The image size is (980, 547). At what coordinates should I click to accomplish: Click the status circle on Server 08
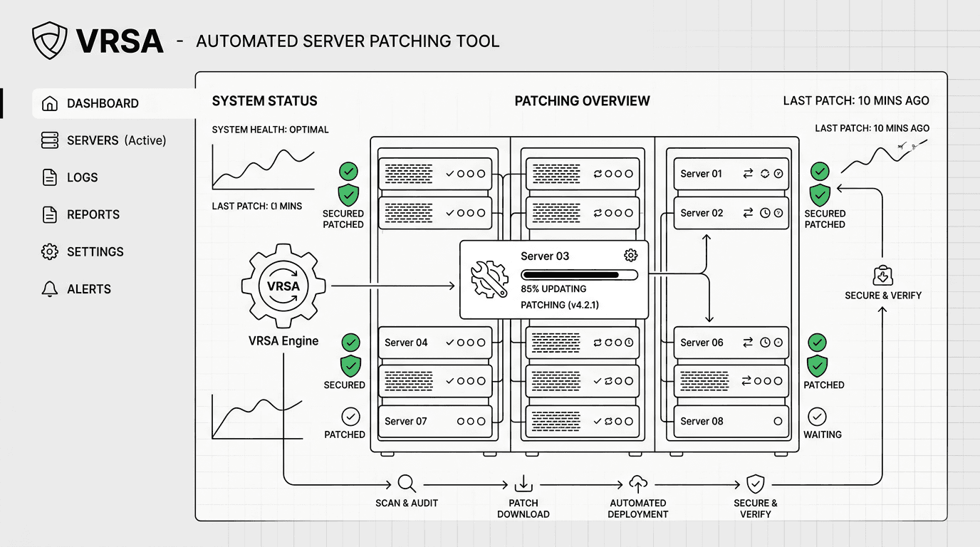[x=778, y=422]
